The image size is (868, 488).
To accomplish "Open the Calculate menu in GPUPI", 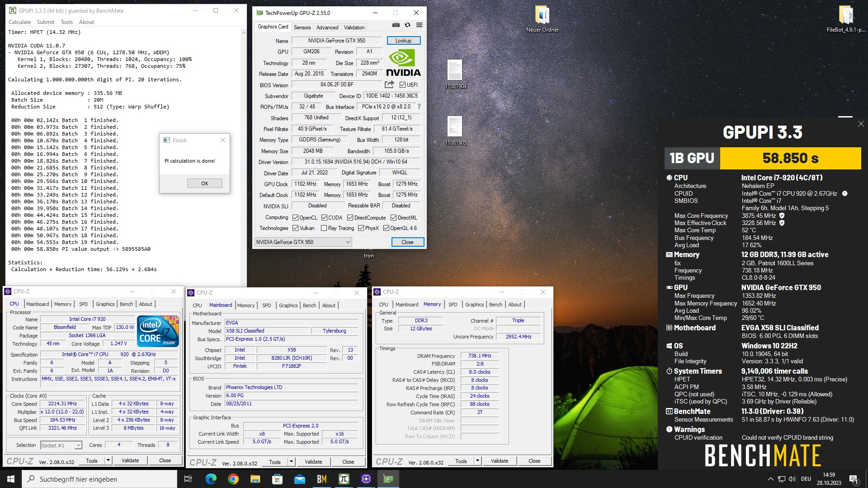I will coord(19,22).
